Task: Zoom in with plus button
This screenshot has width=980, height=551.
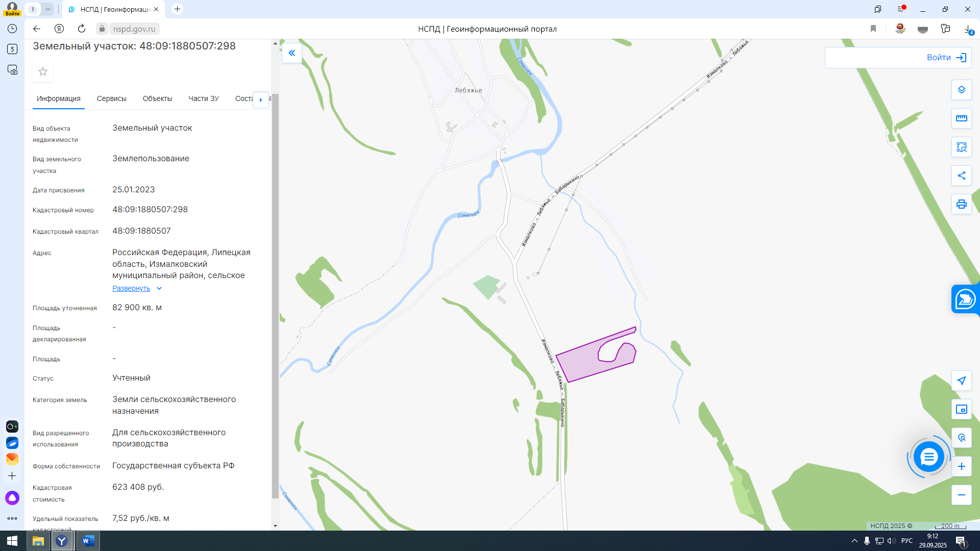Action: [x=961, y=466]
